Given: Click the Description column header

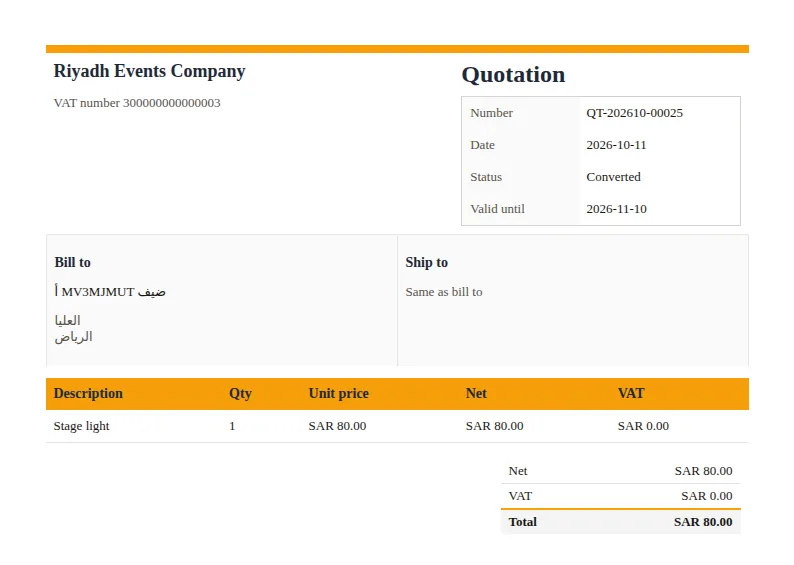Looking at the screenshot, I should [x=88, y=393].
